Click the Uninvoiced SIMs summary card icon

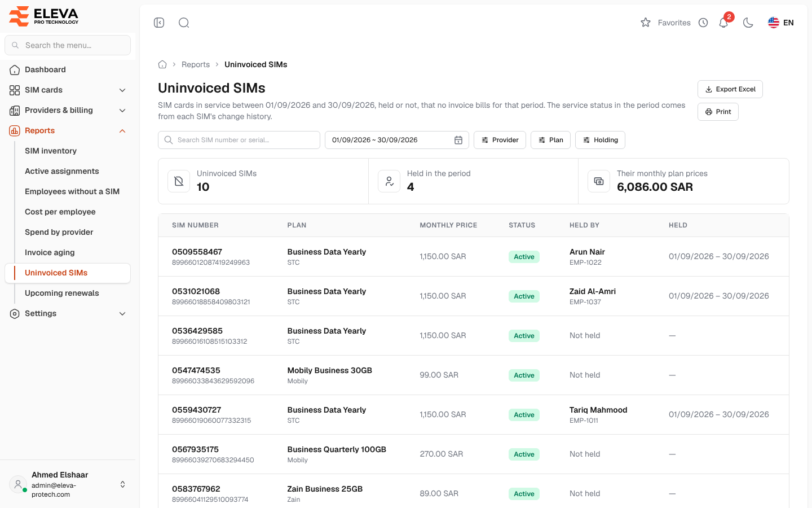click(x=179, y=181)
